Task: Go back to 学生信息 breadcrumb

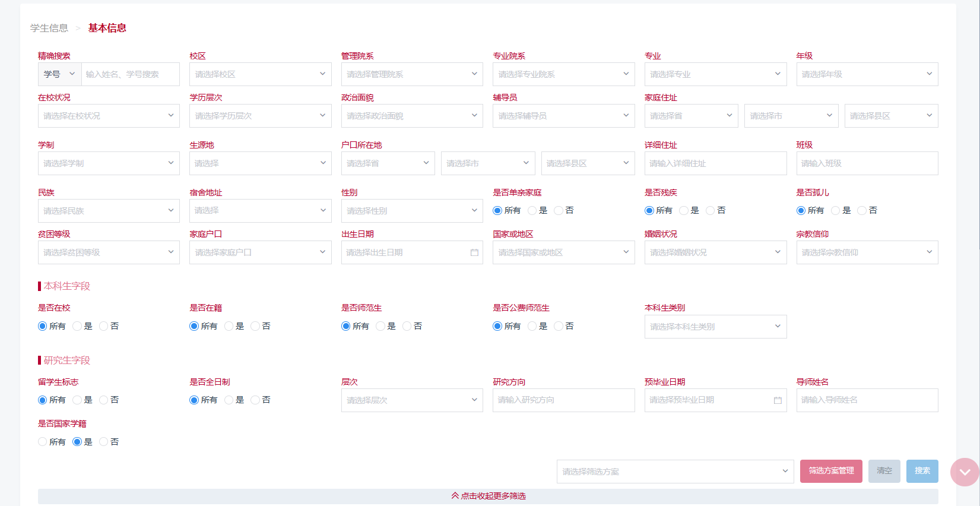Action: [x=49, y=28]
